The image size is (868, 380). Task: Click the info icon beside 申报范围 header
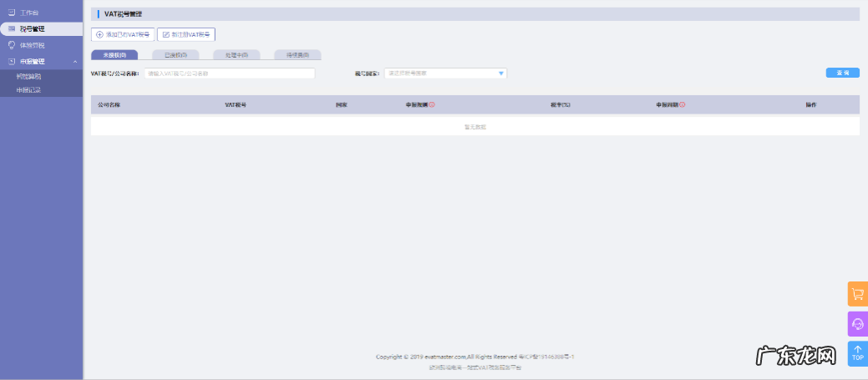pos(432,104)
